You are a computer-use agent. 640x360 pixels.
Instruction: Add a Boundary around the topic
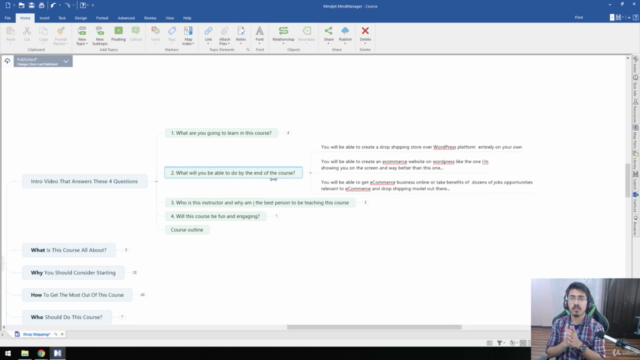pyautogui.click(x=307, y=34)
